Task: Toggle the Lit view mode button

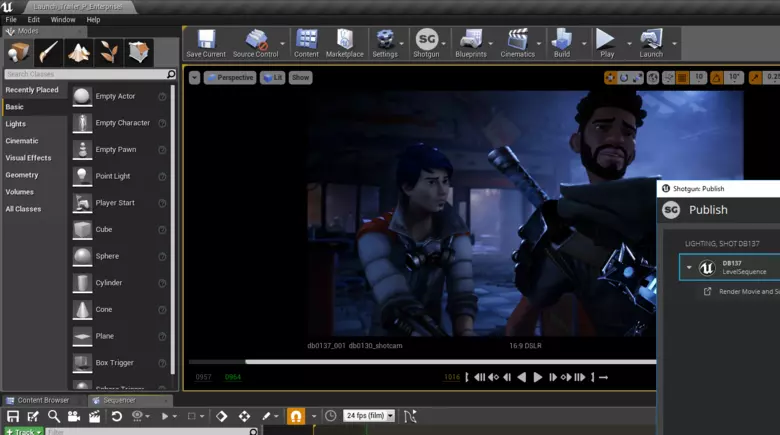Action: 273,78
